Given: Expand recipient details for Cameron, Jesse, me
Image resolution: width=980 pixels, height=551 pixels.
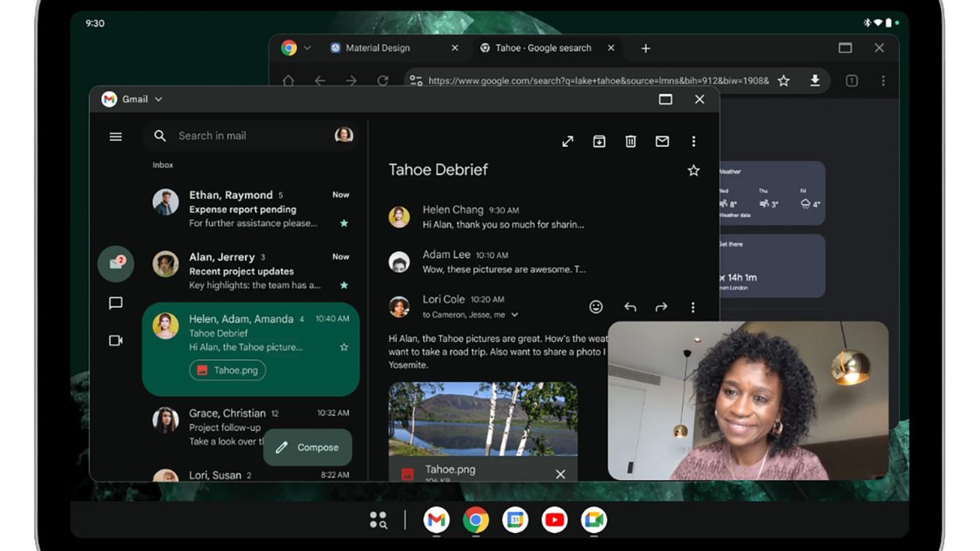Looking at the screenshot, I should [514, 315].
